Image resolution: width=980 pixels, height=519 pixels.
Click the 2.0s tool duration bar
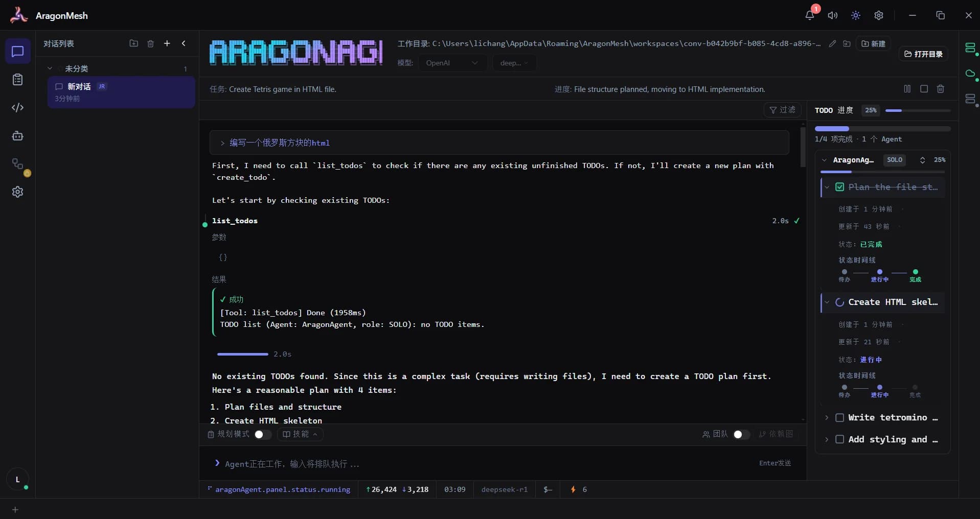(x=243, y=354)
